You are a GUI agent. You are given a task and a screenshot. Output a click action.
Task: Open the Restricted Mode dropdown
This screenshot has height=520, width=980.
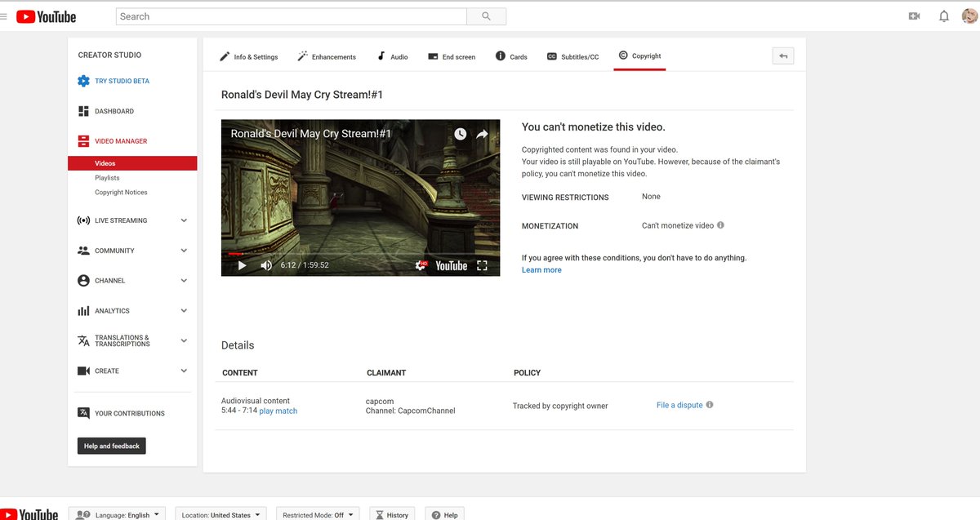318,514
